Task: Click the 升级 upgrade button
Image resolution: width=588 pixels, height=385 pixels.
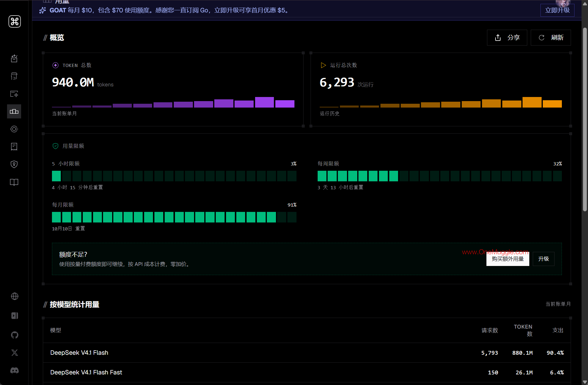Action: pyautogui.click(x=543, y=259)
